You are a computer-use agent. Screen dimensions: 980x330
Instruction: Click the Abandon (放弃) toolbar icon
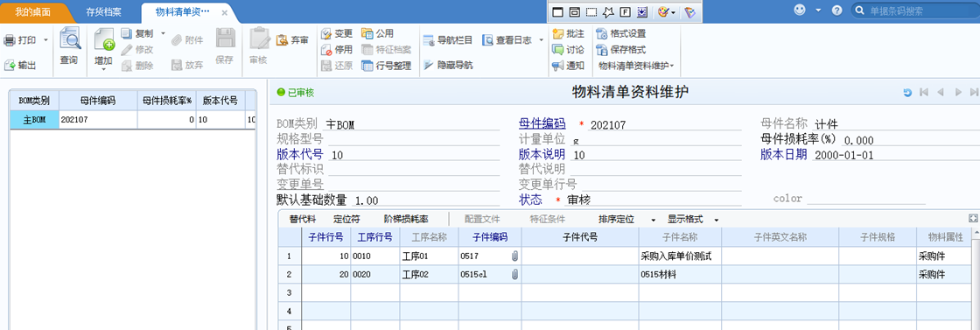pyautogui.click(x=178, y=65)
